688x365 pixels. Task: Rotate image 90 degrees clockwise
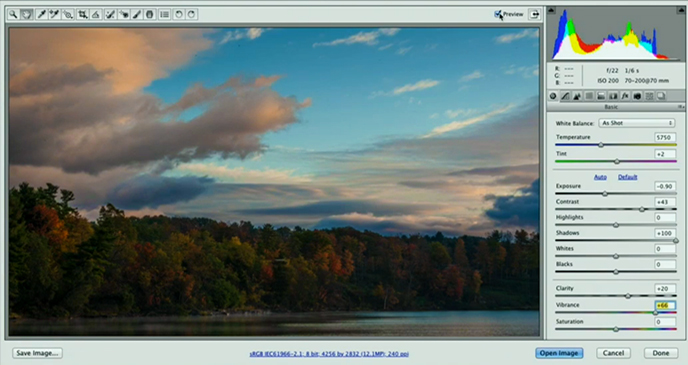191,14
